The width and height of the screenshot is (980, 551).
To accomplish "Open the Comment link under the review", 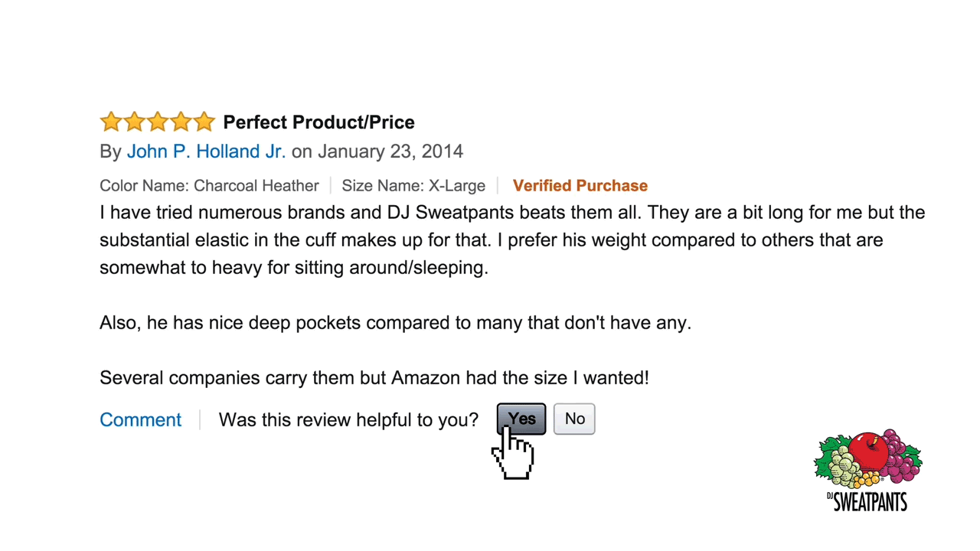I will pos(140,420).
